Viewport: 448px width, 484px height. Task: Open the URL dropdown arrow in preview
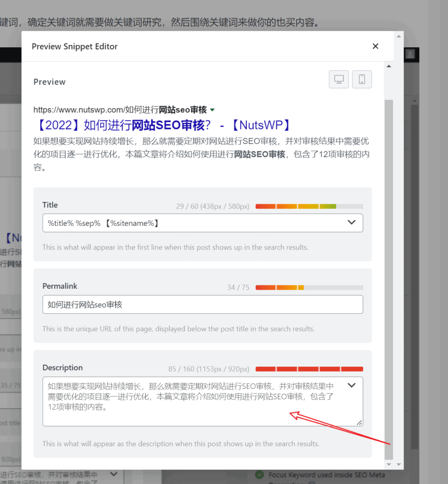point(212,110)
